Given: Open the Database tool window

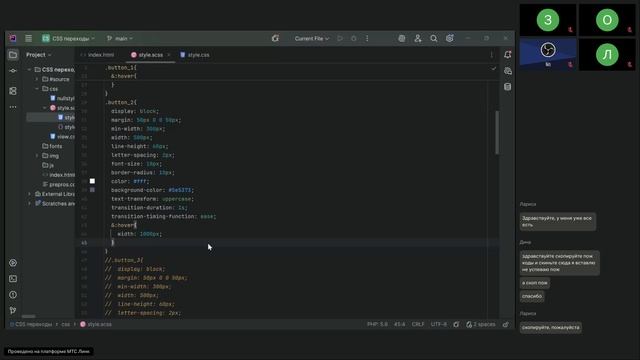Looking at the screenshot, I should coord(507,87).
